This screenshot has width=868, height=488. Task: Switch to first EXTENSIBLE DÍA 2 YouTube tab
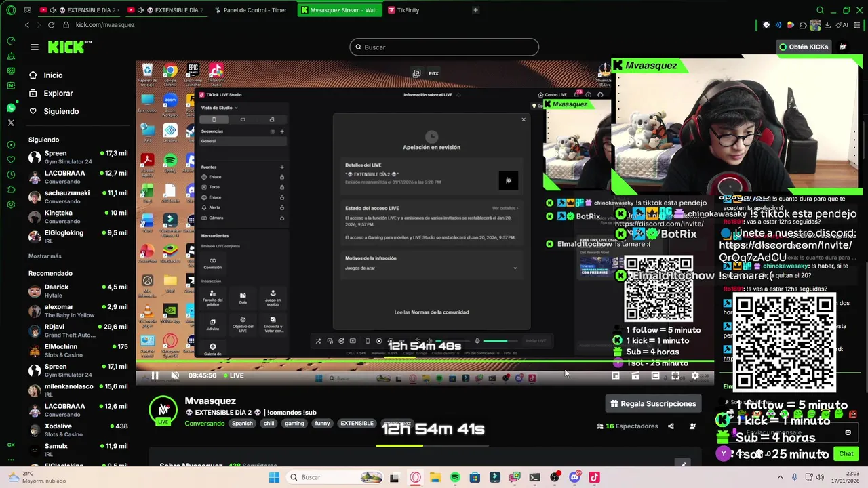(x=78, y=10)
